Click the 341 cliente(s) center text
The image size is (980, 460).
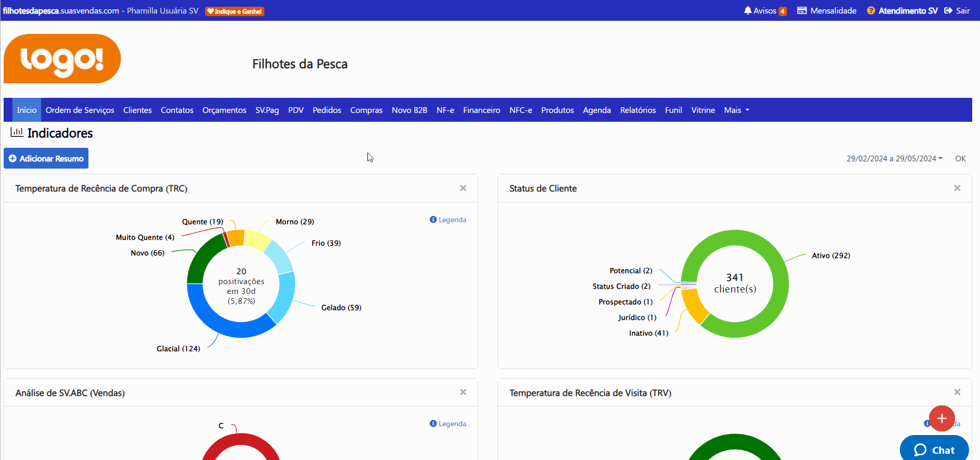735,283
